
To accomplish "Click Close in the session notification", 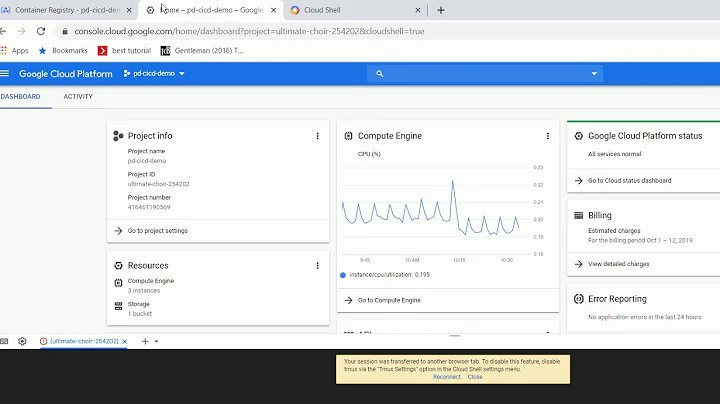I will pos(475,377).
